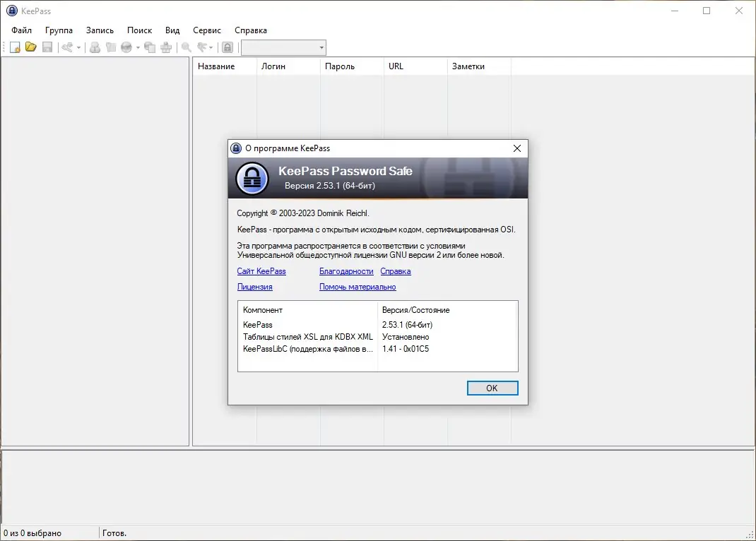Click the Готов. status bar text
The image size is (756, 541).
point(114,533)
